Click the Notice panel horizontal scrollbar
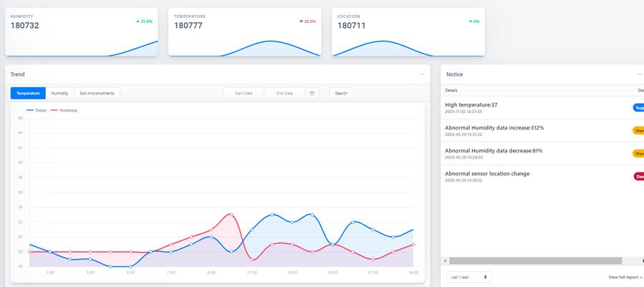Image resolution: width=644 pixels, height=287 pixels. tap(536, 261)
